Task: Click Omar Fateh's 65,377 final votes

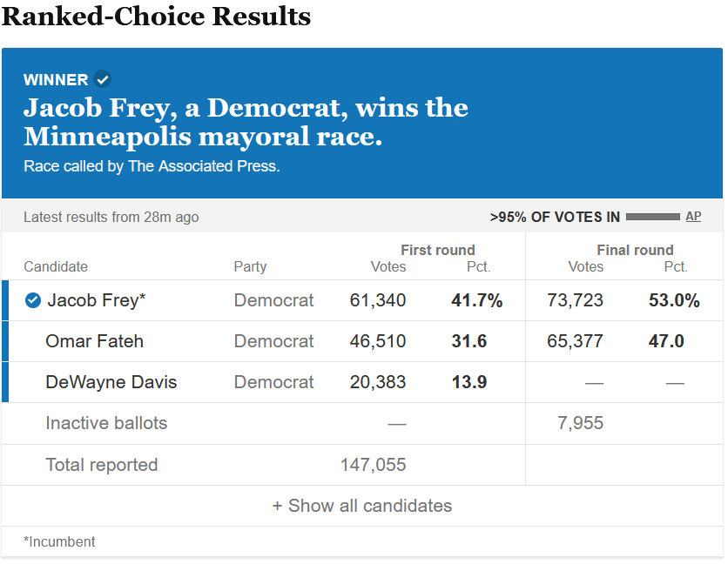Action: [x=575, y=341]
